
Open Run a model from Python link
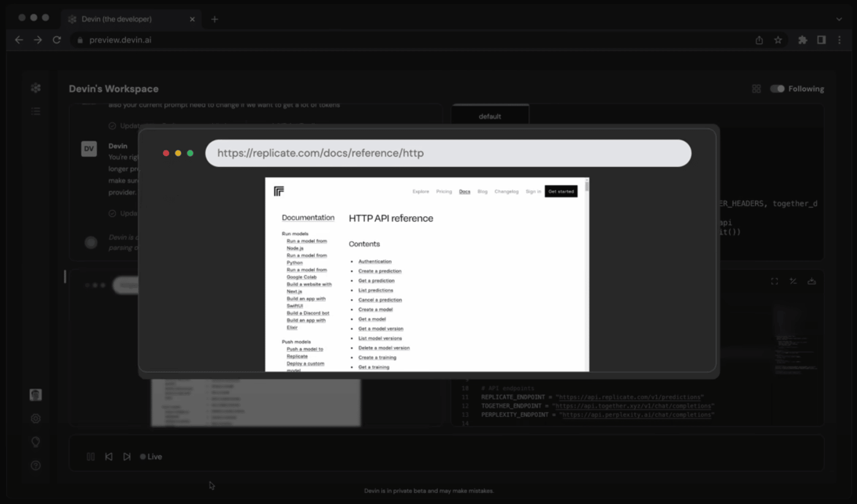coord(307,259)
